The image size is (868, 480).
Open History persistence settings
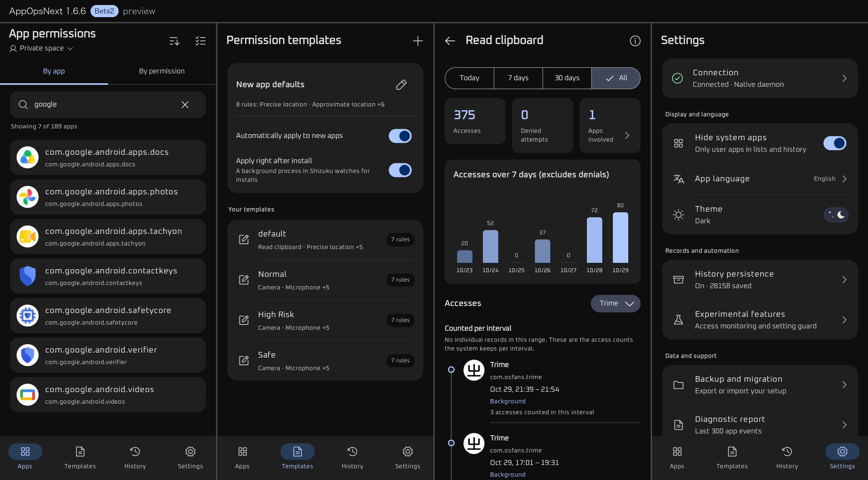760,280
